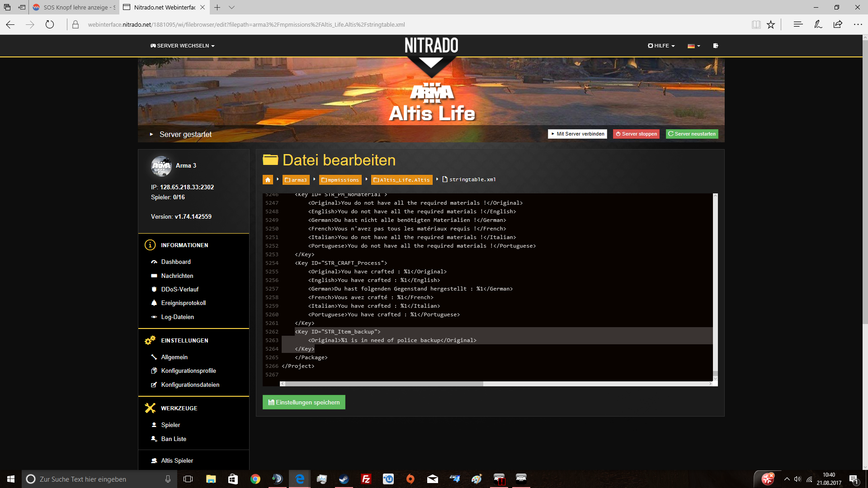Close the Nitrado.net Webinterface tab
This screenshot has width=868, height=488.
click(x=203, y=7)
